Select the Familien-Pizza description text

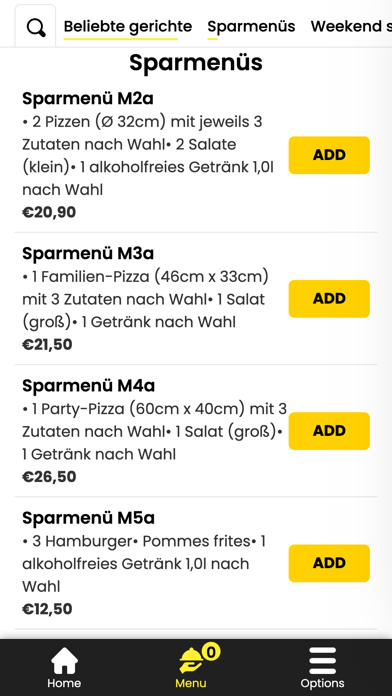click(146, 299)
